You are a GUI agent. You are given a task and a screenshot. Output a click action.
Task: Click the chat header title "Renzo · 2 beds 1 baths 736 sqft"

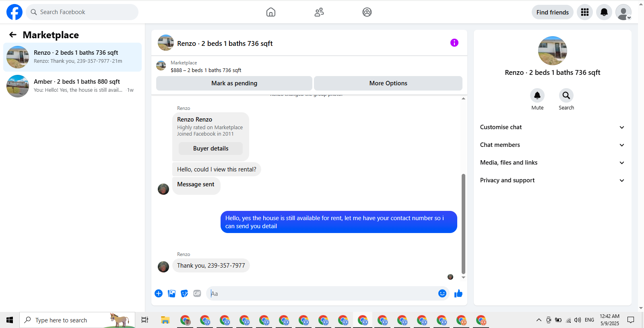pos(225,43)
